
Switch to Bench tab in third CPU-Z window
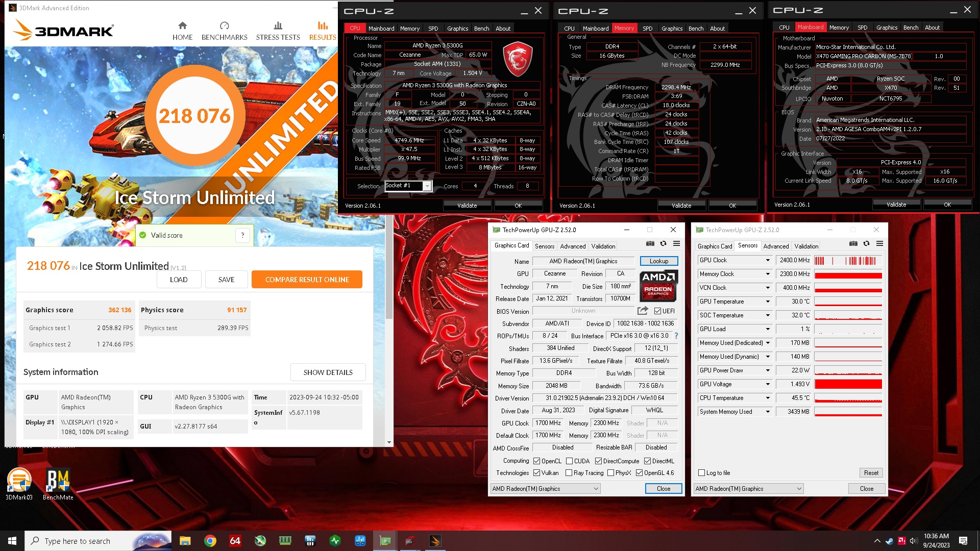coord(911,28)
